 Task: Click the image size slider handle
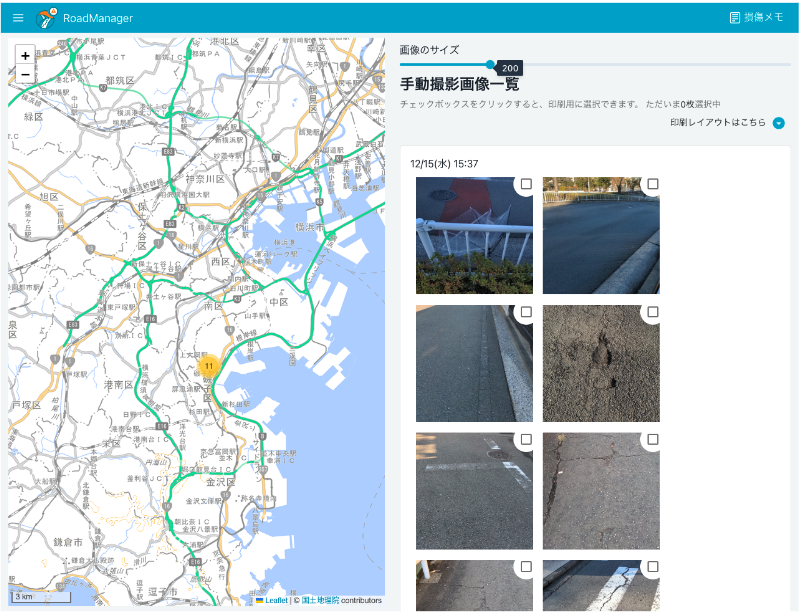[490, 64]
